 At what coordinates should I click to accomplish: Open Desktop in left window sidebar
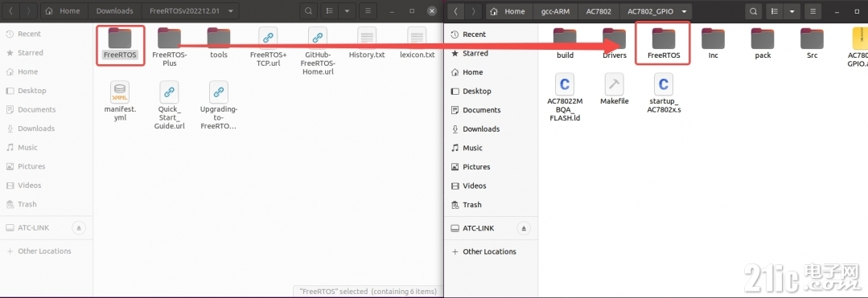click(x=47, y=90)
